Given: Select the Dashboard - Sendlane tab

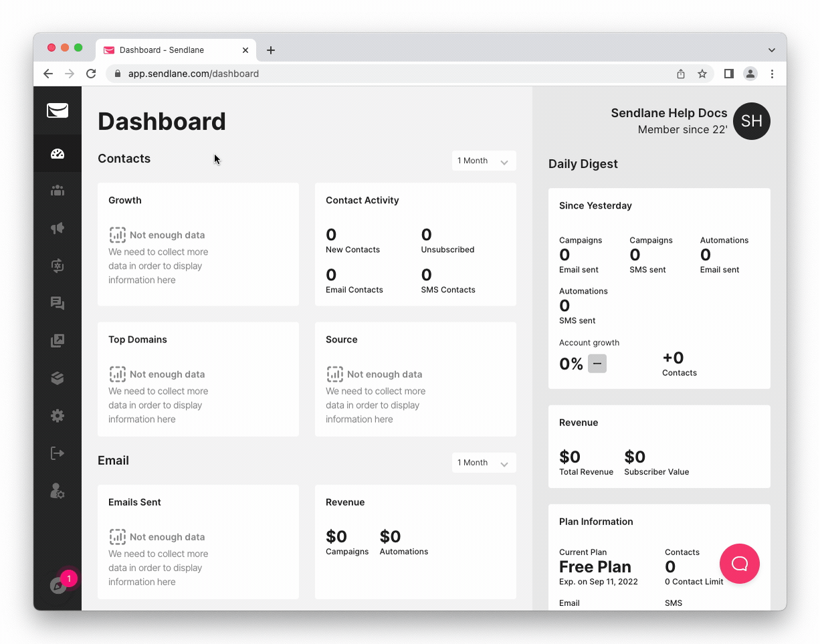Looking at the screenshot, I should tap(175, 50).
